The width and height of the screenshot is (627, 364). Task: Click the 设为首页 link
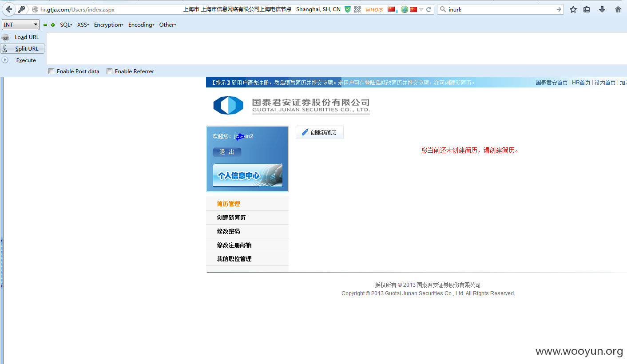pos(605,83)
